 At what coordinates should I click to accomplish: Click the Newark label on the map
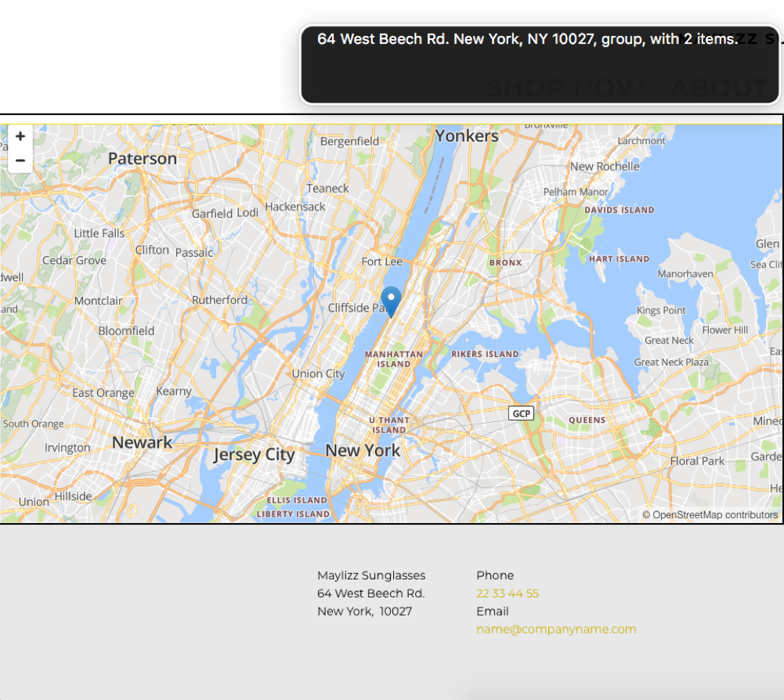coord(142,442)
